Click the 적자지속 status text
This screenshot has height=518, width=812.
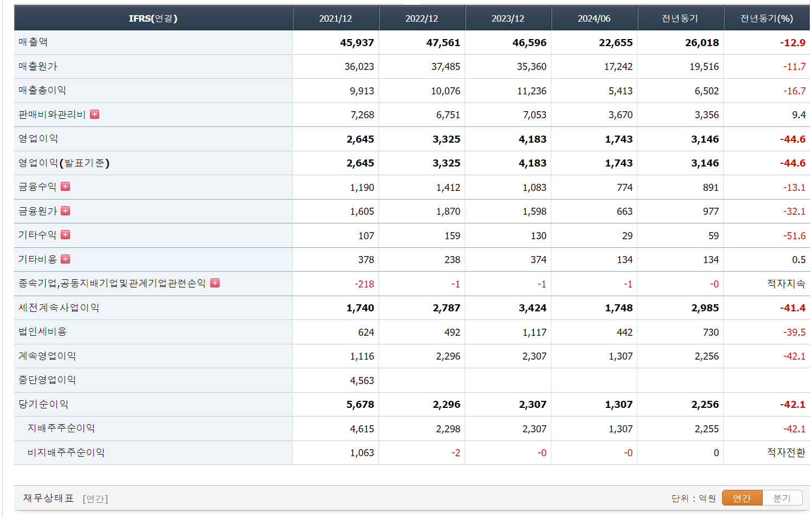coord(787,284)
